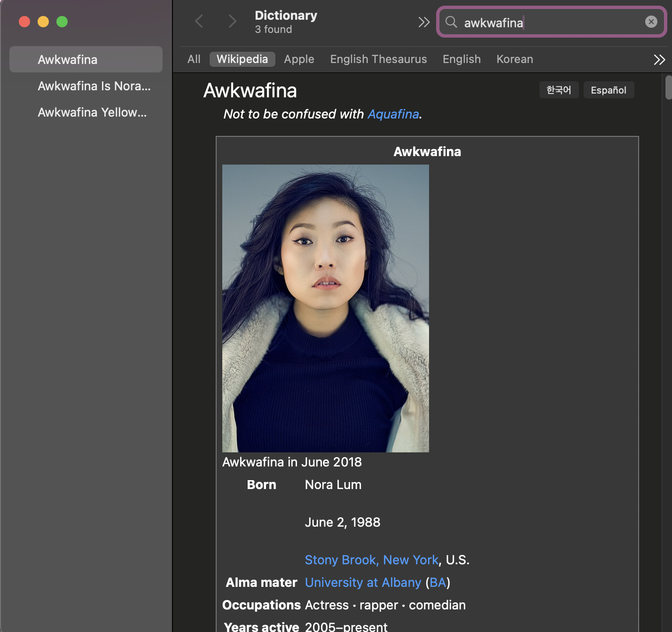Clear the search field text
This screenshot has height=632, width=672.
[651, 22]
